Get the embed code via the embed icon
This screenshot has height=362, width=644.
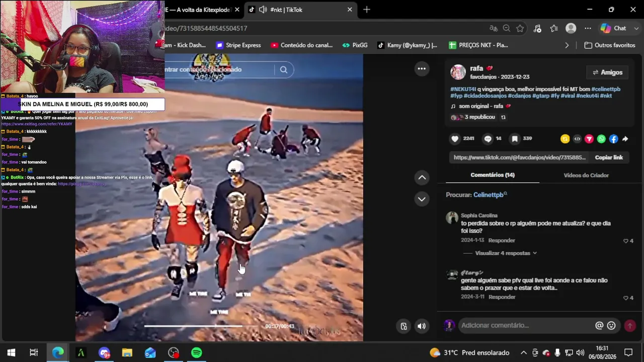(577, 139)
